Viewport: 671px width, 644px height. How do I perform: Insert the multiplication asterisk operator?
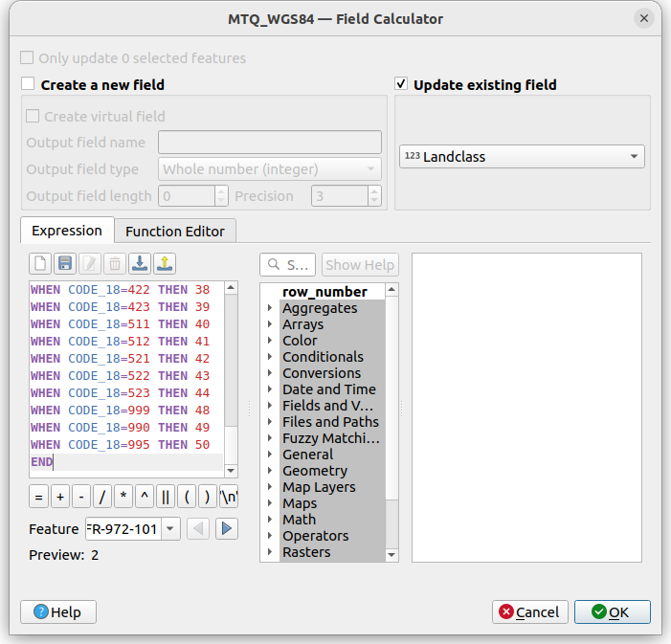point(123,497)
